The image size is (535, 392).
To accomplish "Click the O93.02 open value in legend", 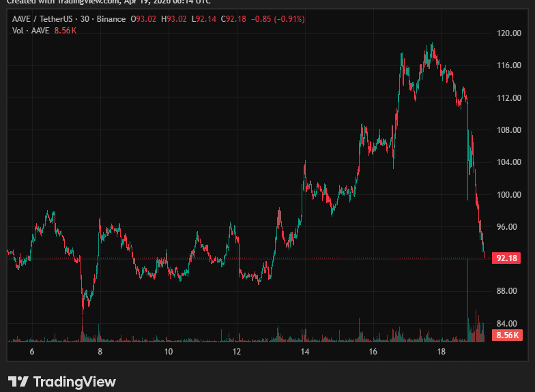I will click(145, 19).
